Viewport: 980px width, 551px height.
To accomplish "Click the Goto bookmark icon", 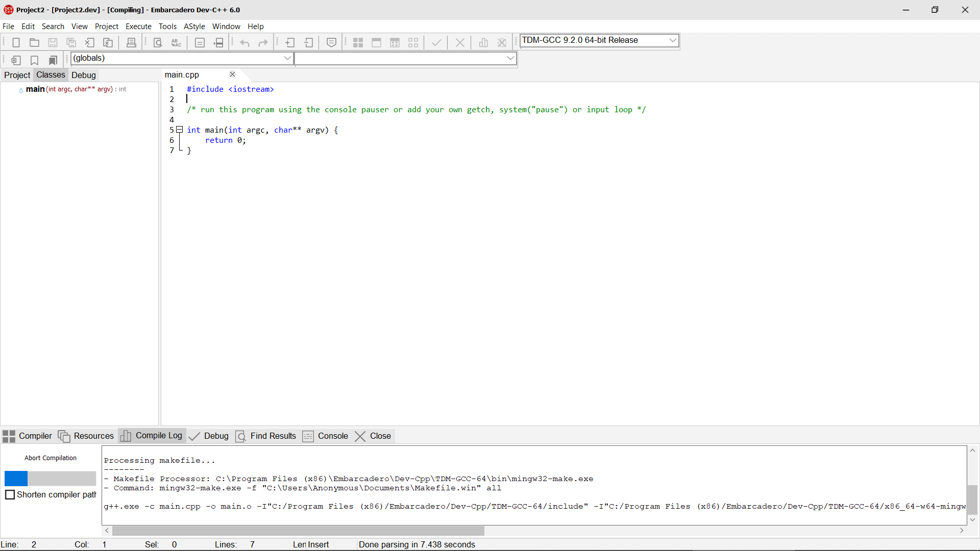I will pos(53,60).
